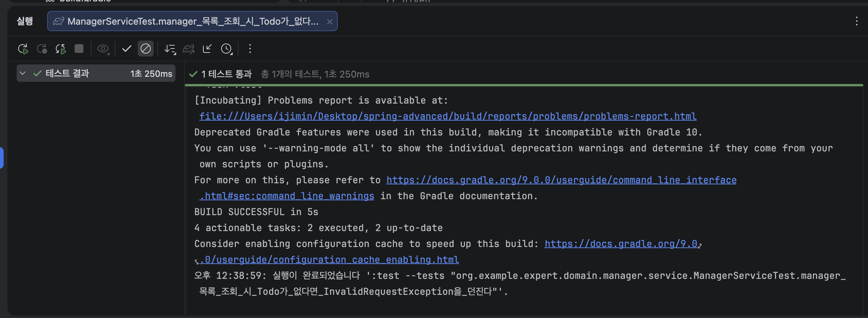The height and width of the screenshot is (318, 868).
Task: Open the eye-shaped view options icon
Action: pyautogui.click(x=103, y=49)
